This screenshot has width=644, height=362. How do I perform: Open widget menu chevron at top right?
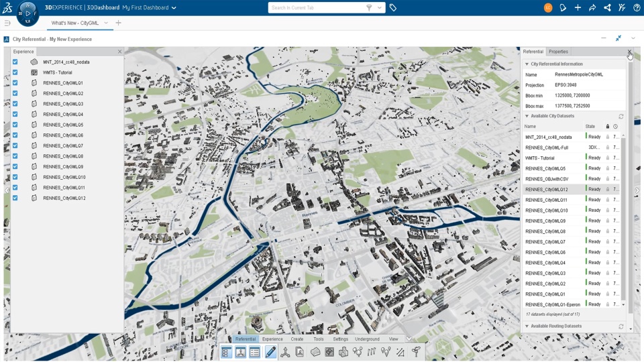point(633,38)
